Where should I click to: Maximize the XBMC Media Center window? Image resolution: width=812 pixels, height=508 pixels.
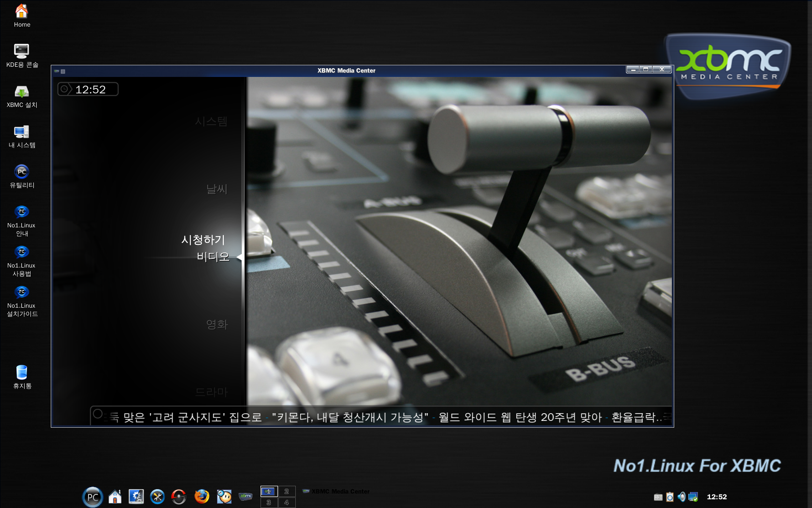pyautogui.click(x=646, y=70)
